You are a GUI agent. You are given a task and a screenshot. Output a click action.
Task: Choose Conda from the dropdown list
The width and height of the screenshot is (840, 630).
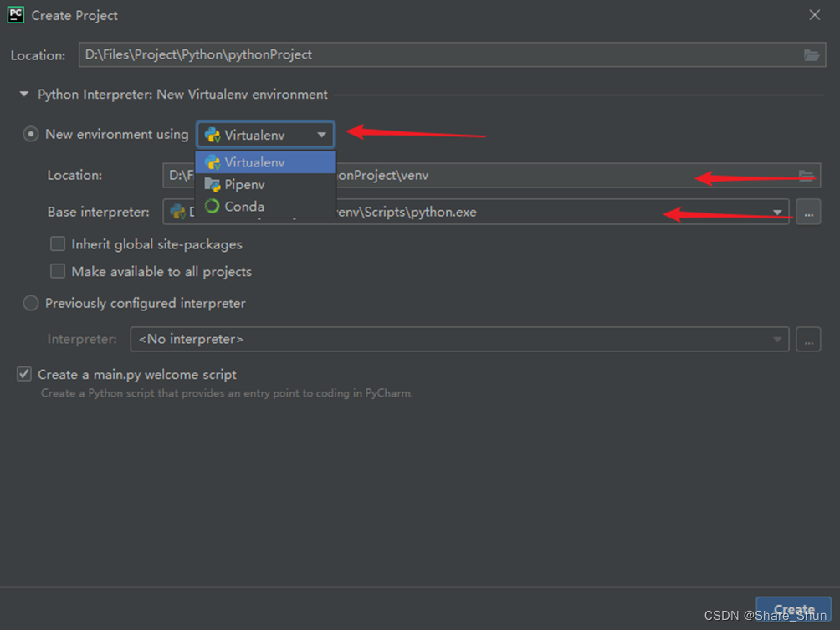click(x=266, y=207)
